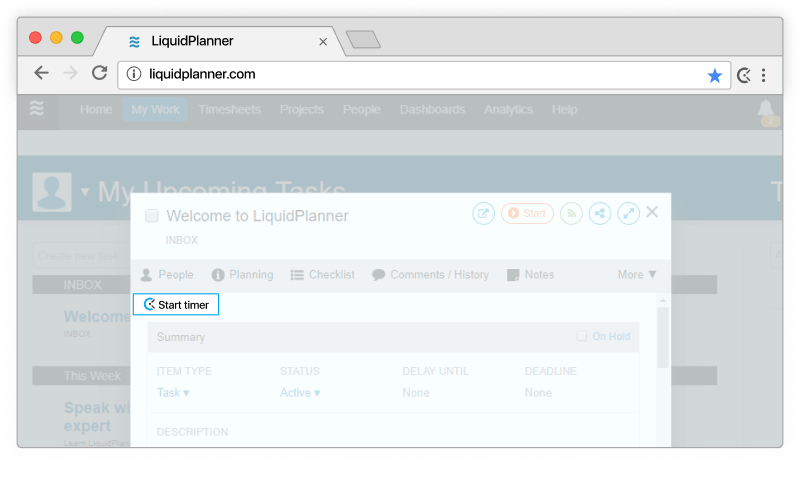This screenshot has width=800, height=477.
Task: Select the My Work nav item
Action: click(x=155, y=110)
